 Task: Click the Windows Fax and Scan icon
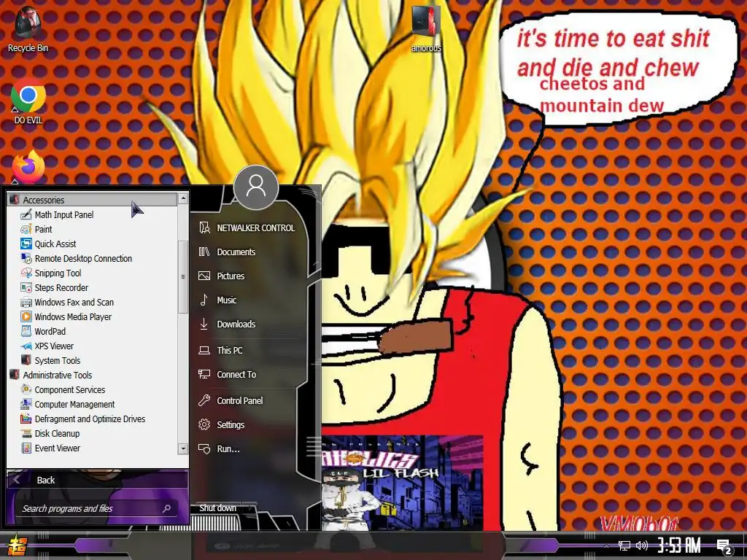26,303
